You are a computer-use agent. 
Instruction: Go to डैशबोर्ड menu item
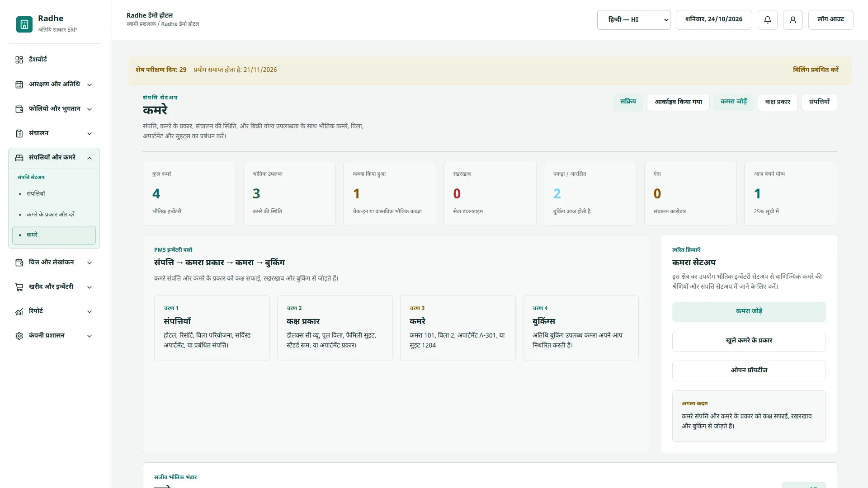[x=54, y=60]
